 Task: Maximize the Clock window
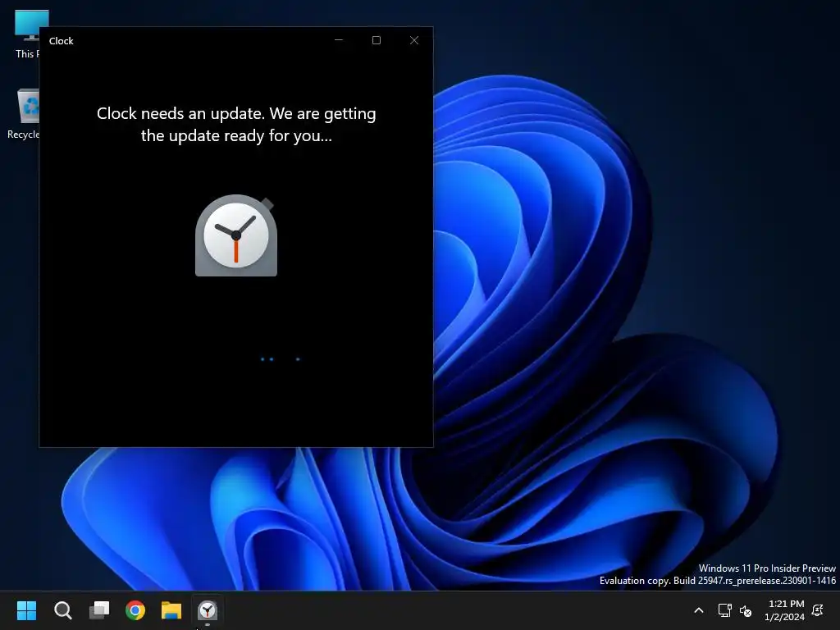[x=376, y=40]
